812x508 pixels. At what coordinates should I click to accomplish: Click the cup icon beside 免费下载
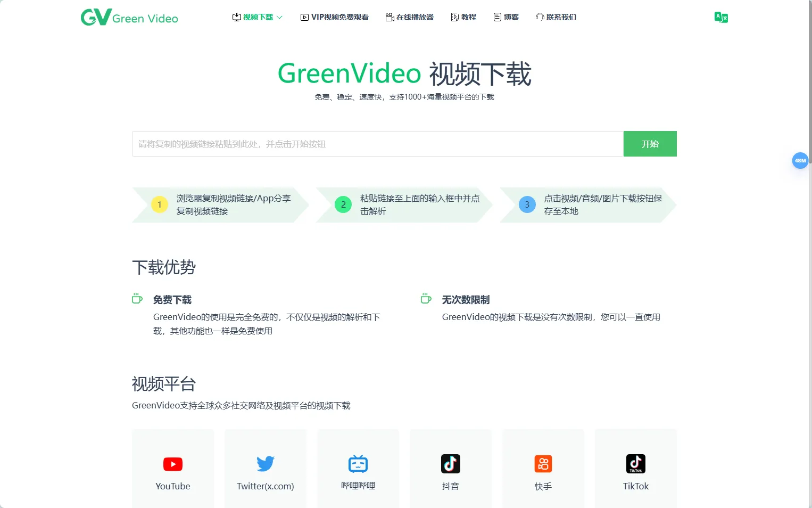coord(137,298)
